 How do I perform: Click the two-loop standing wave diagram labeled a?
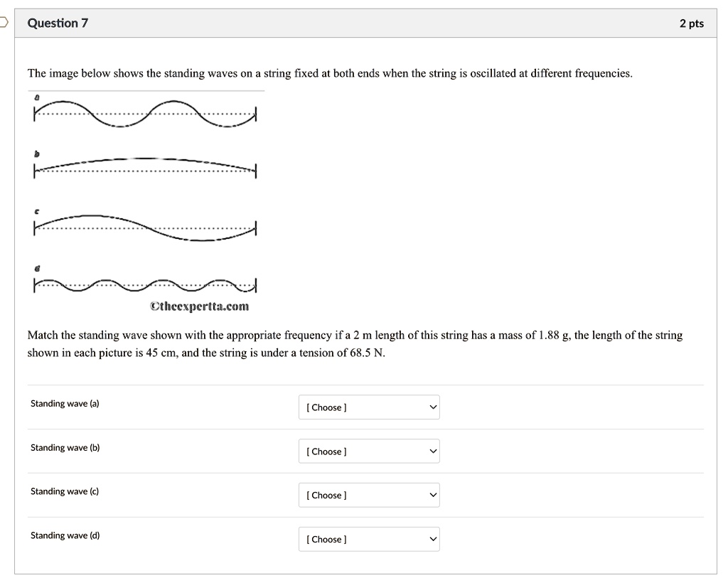pos(145,112)
